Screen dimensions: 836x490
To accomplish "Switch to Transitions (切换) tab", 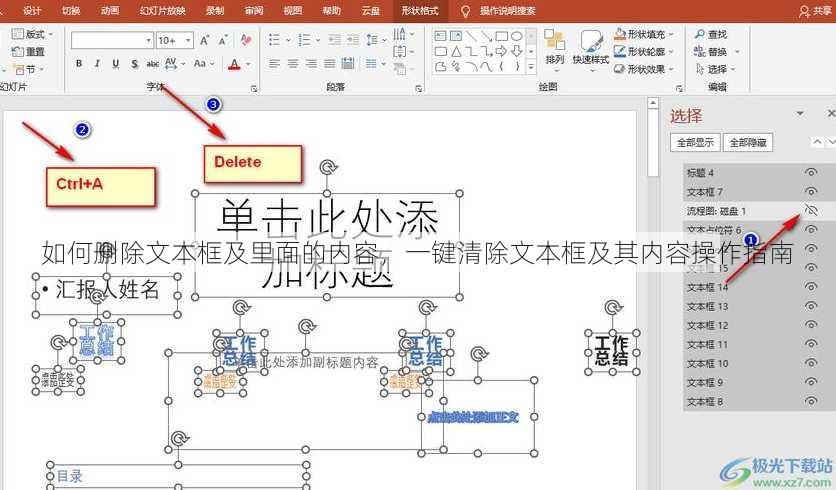I will coord(71,11).
